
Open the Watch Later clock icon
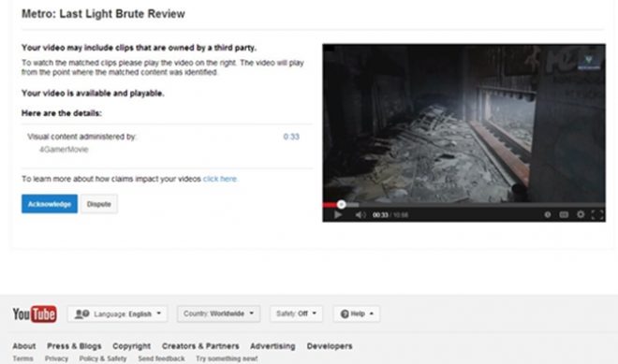tap(547, 214)
